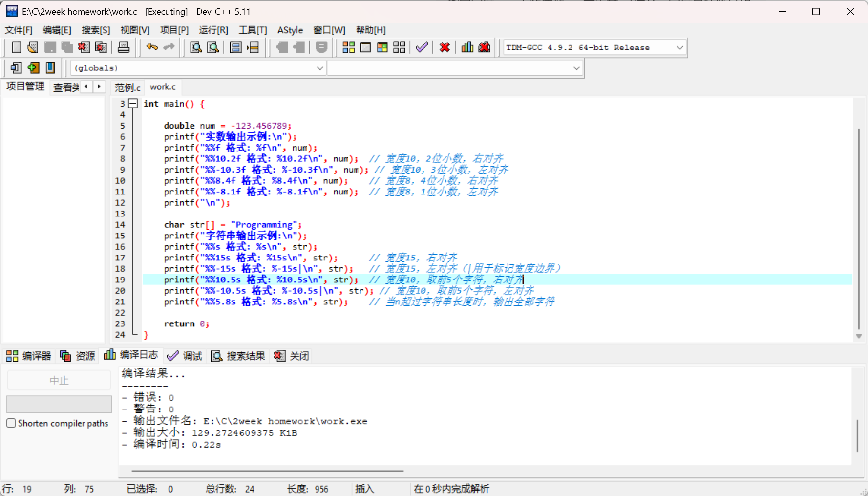Create a new source file from toolbar
The width and height of the screenshot is (868, 496).
(16, 47)
